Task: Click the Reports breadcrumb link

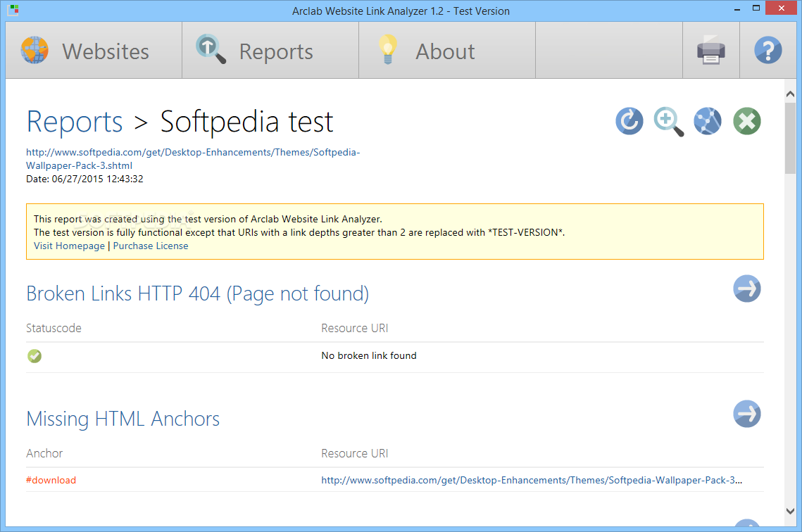Action: pos(75,122)
